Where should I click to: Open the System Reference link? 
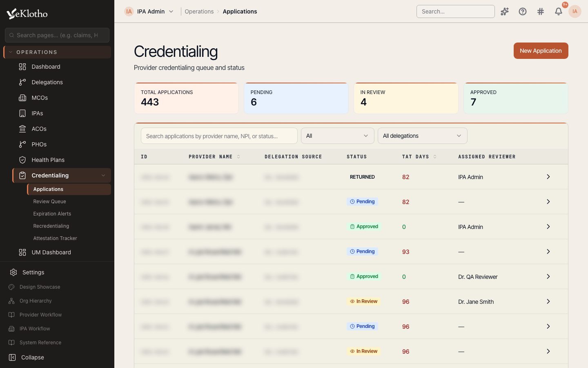(40, 343)
